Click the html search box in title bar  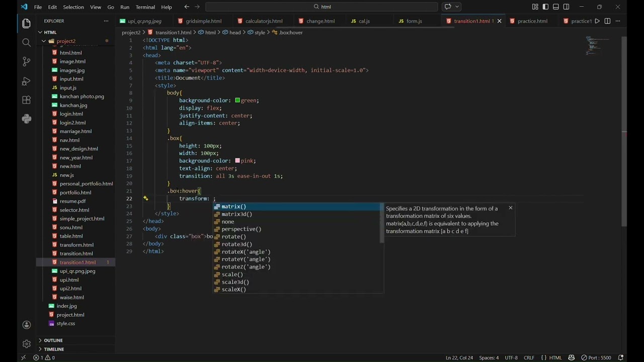(322, 7)
